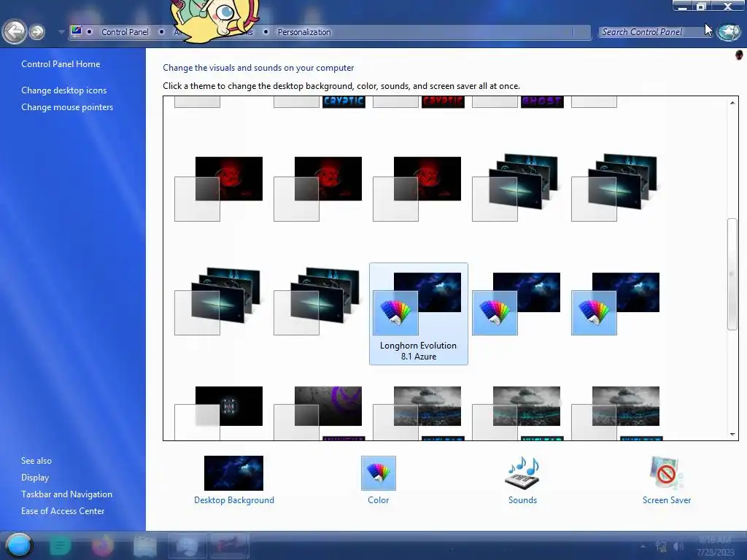The width and height of the screenshot is (747, 560).
Task: Click the small dark help icon under globe
Action: tap(739, 55)
